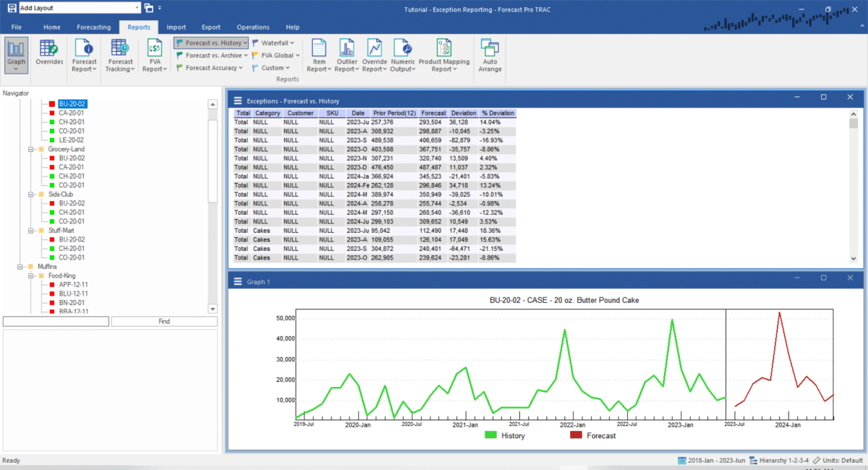Screen dimensions: 868x470
Task: Click the quick access toolbar customize arrow
Action: (x=160, y=8)
